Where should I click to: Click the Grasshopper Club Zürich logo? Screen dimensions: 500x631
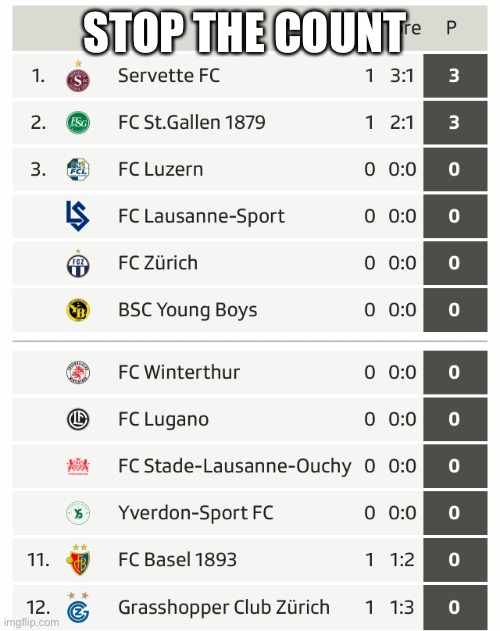pos(78,608)
